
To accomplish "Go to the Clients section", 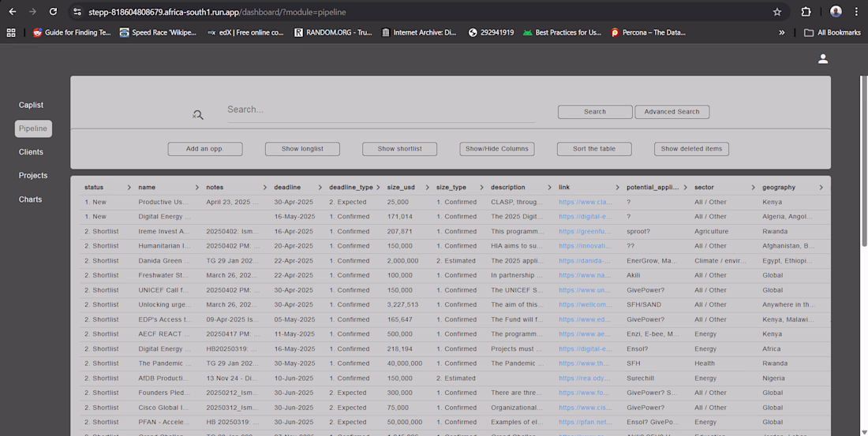I will coord(32,152).
